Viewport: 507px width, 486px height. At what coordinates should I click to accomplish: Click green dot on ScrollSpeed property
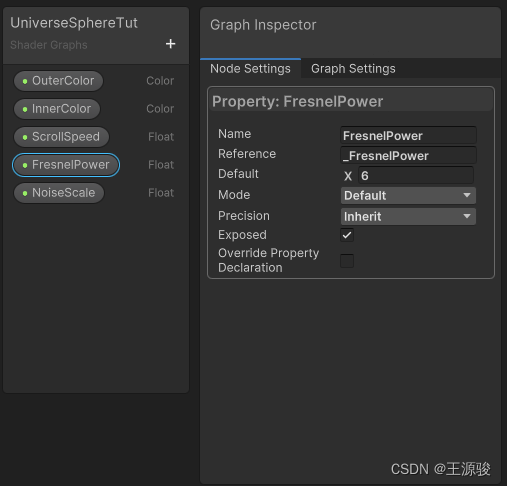click(25, 137)
